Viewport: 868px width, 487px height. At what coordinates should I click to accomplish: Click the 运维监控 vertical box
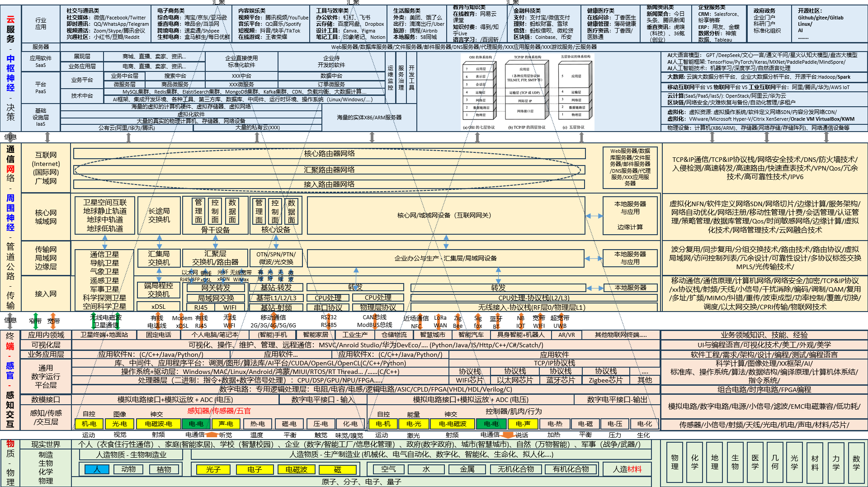tap(390, 78)
